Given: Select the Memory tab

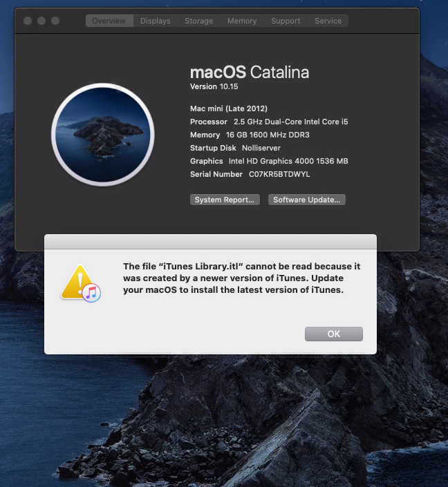Looking at the screenshot, I should 242,21.
